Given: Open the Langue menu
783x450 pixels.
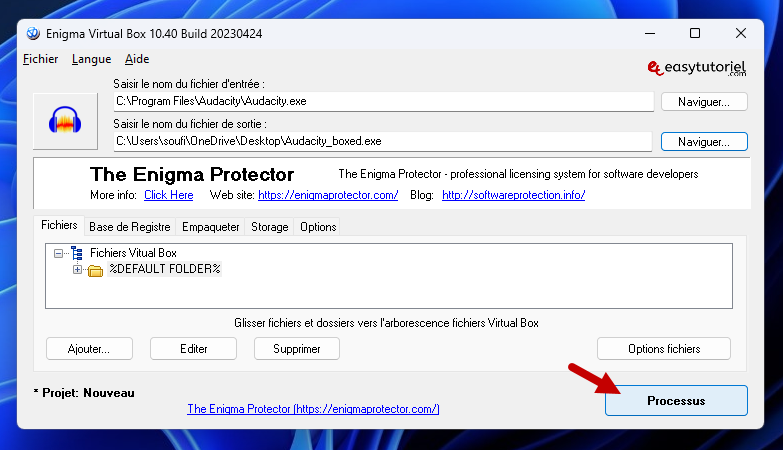Looking at the screenshot, I should [x=91, y=59].
